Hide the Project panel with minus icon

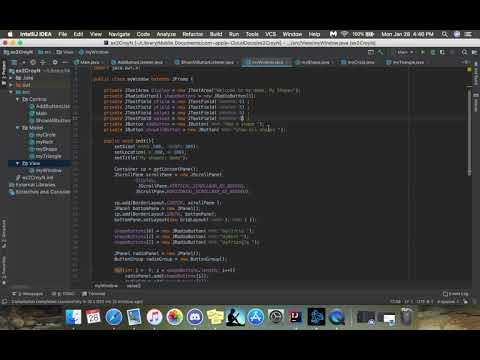click(65, 62)
